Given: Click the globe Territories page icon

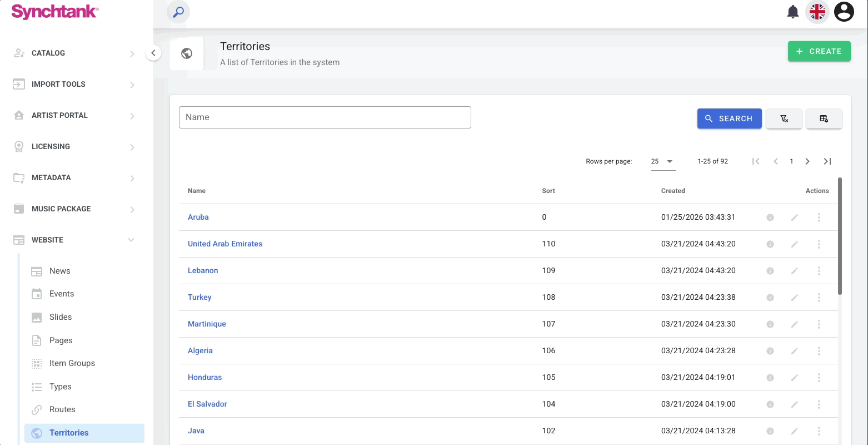Looking at the screenshot, I should [x=187, y=53].
